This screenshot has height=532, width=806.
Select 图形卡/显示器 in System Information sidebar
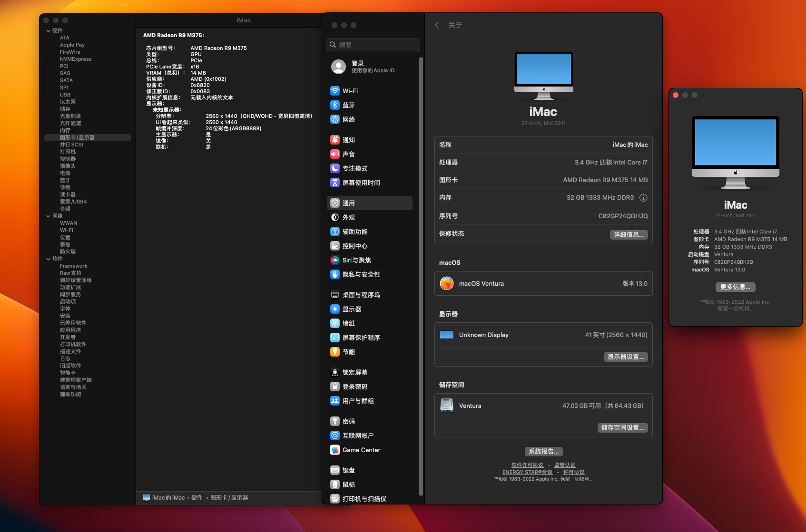[88, 137]
